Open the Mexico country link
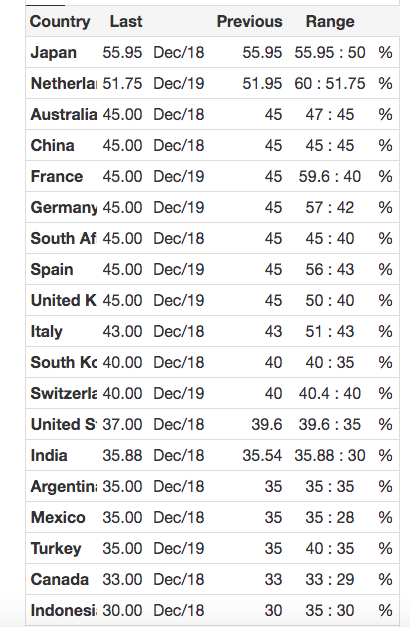Viewport: 410px width, 627px height. click(x=58, y=517)
